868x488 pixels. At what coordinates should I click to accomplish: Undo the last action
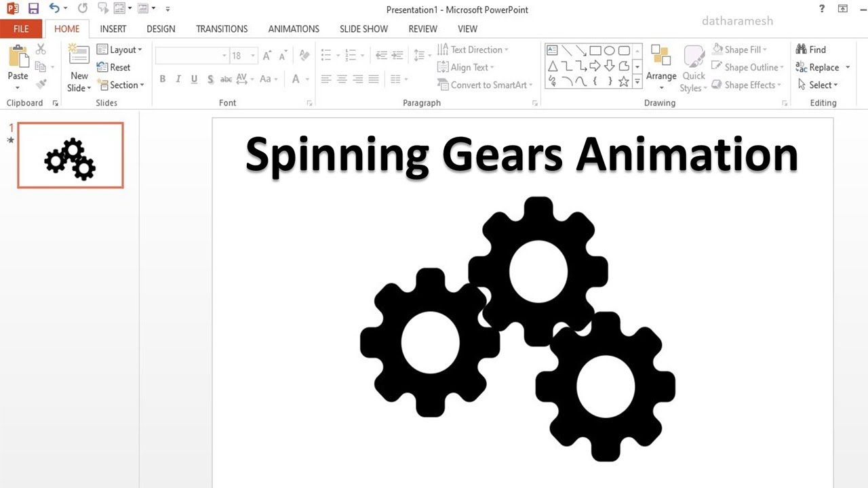click(x=54, y=9)
